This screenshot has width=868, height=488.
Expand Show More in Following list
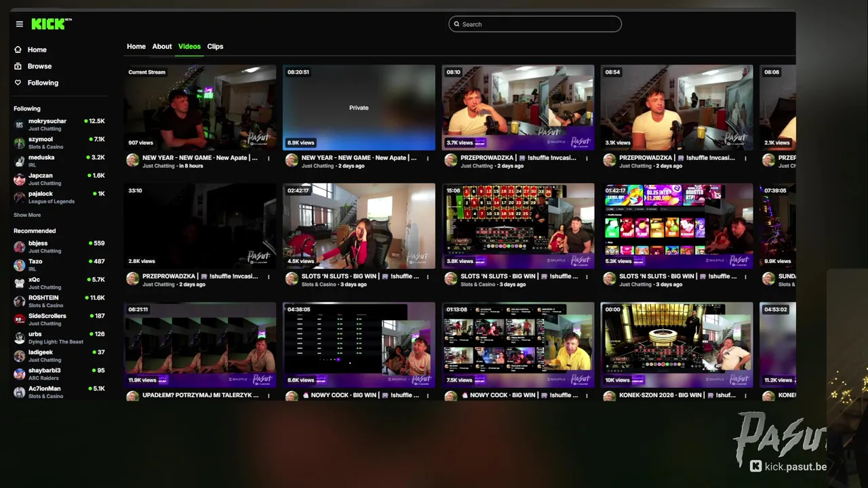pyautogui.click(x=27, y=215)
